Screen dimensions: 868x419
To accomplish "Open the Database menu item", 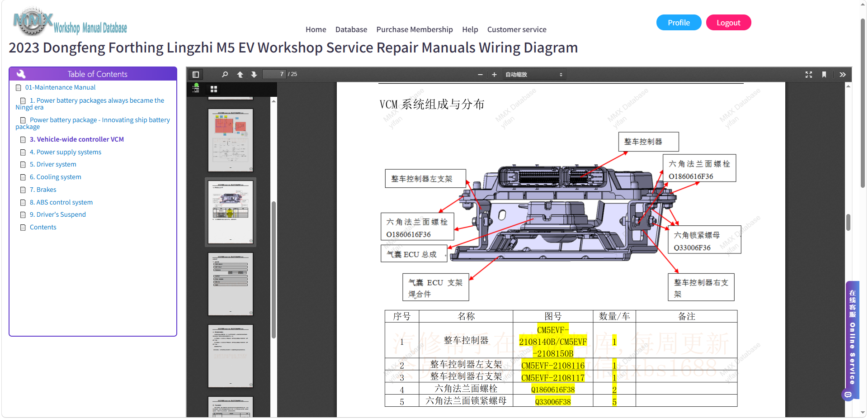I will pos(351,29).
